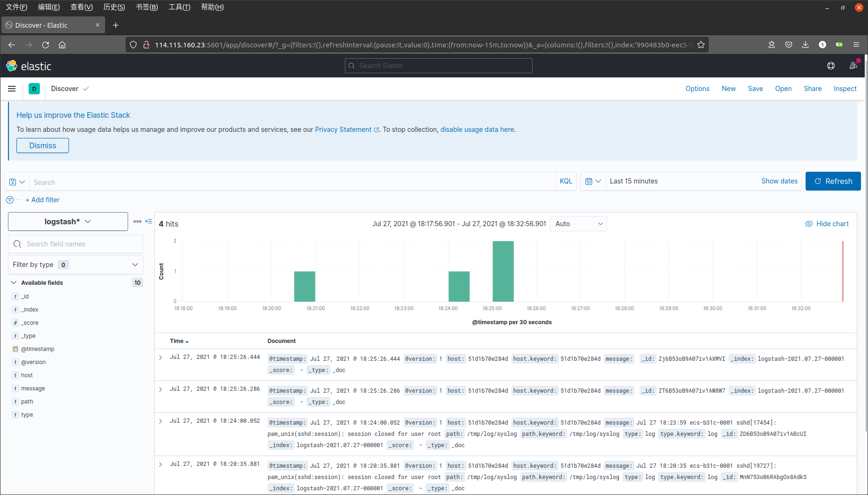Click New in top navigation
The width and height of the screenshot is (868, 495).
tap(729, 89)
